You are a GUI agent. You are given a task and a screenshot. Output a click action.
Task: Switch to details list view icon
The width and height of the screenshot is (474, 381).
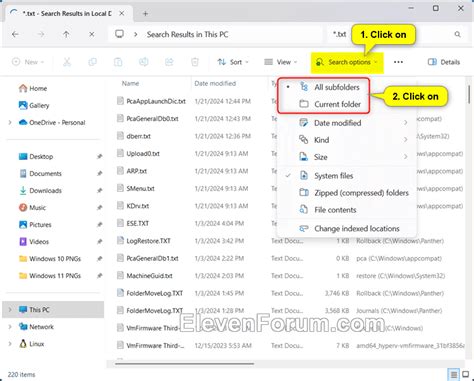tap(454, 375)
